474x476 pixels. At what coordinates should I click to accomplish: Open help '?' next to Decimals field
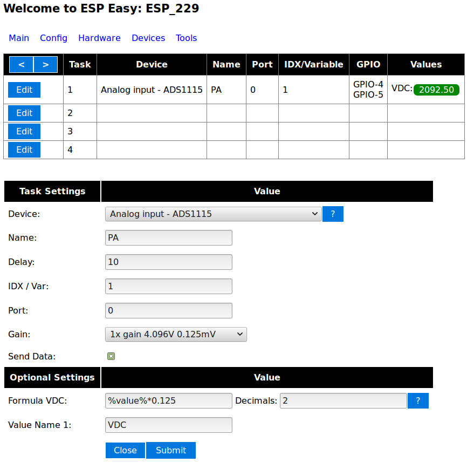pyautogui.click(x=418, y=401)
